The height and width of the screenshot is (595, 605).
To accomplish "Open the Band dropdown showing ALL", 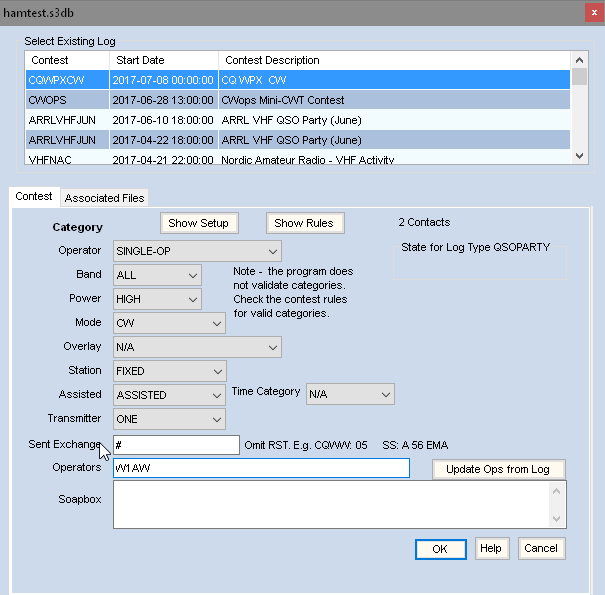I will (157, 275).
